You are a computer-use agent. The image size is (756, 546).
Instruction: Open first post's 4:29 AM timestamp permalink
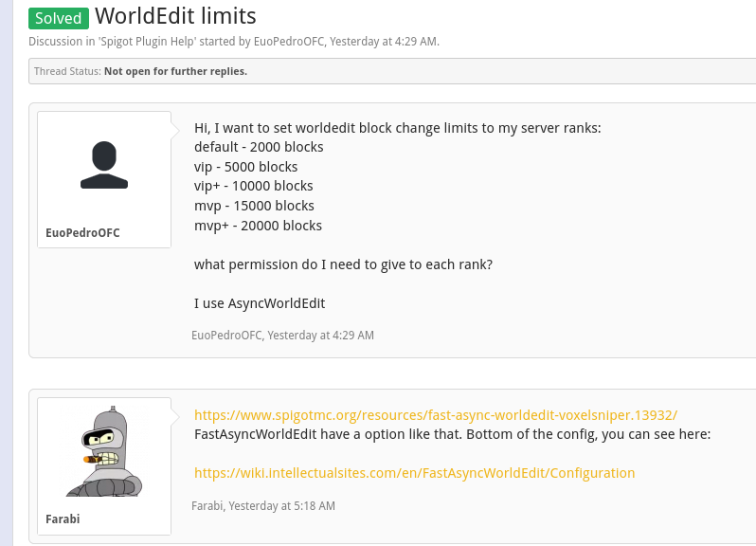pyautogui.click(x=321, y=336)
